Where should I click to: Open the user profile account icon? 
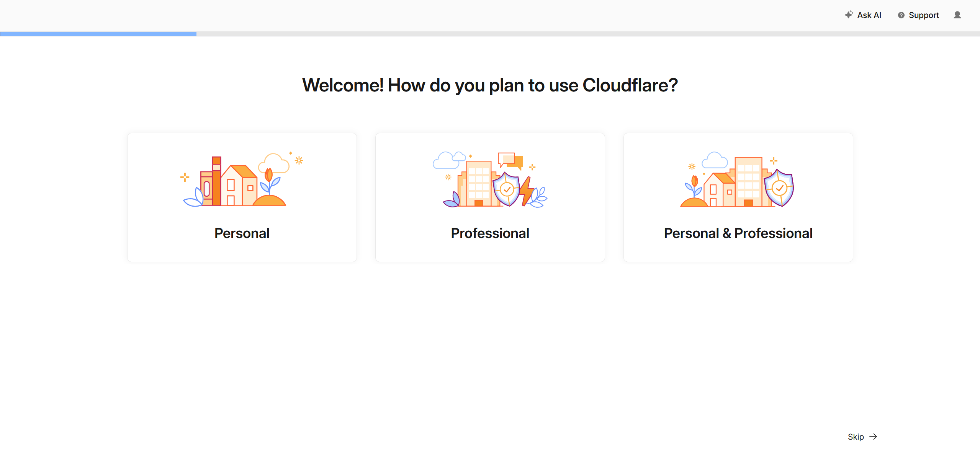click(957, 15)
